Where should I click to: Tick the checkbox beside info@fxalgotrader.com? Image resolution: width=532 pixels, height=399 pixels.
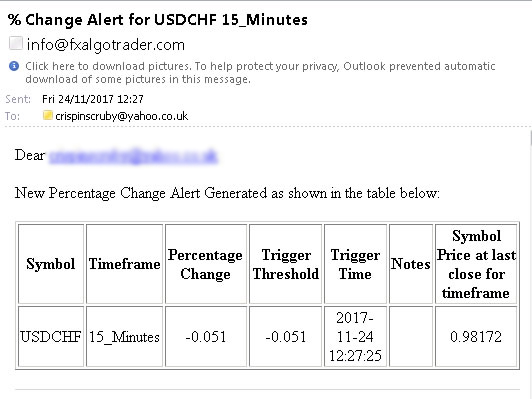coord(16,43)
